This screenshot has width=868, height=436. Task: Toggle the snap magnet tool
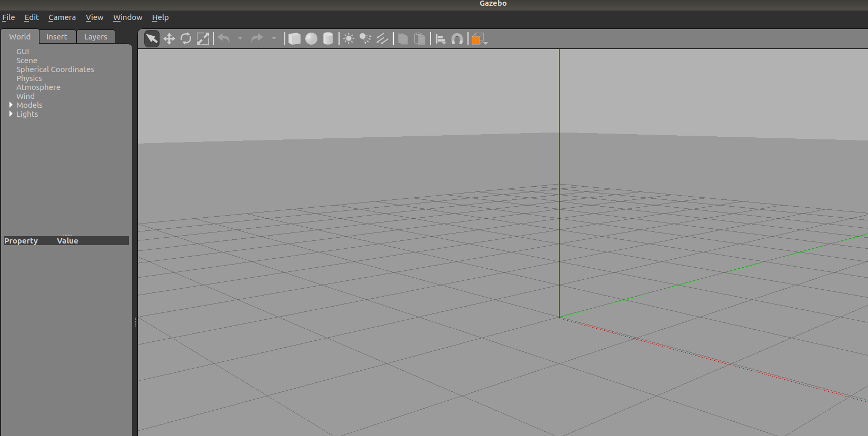tap(457, 39)
